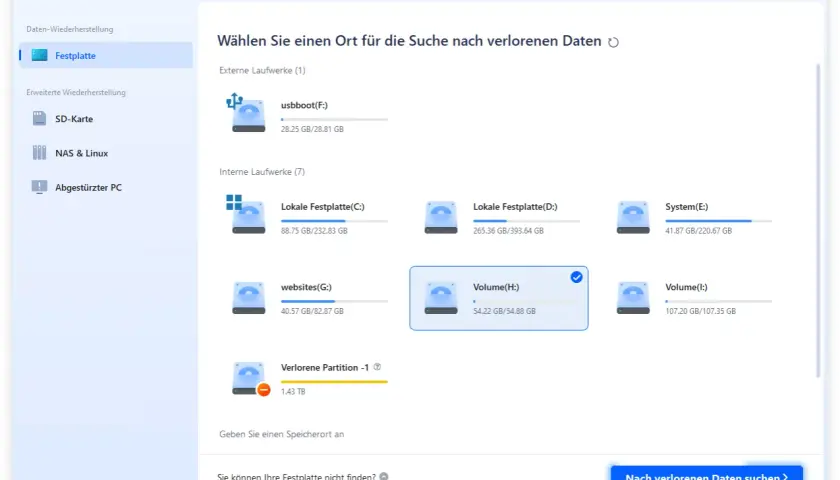Click the Volume(I:) usage bar
Screen dimensions: 840x480
pos(719,301)
